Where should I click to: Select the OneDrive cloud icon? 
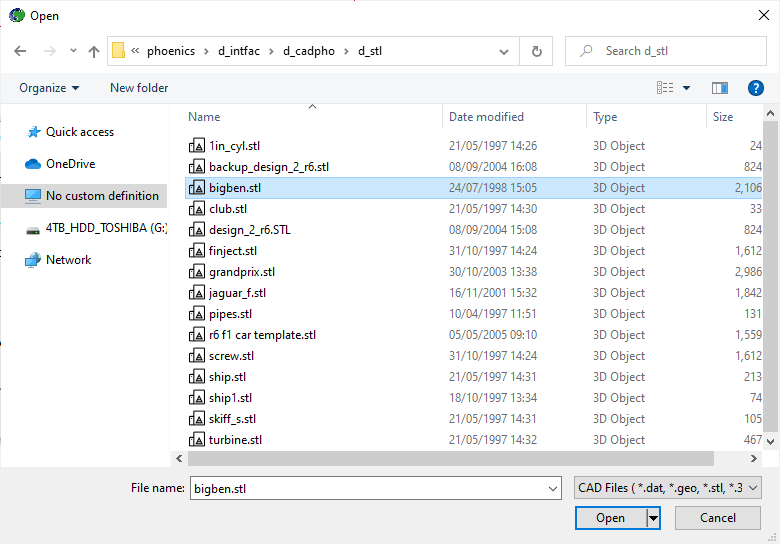click(33, 164)
